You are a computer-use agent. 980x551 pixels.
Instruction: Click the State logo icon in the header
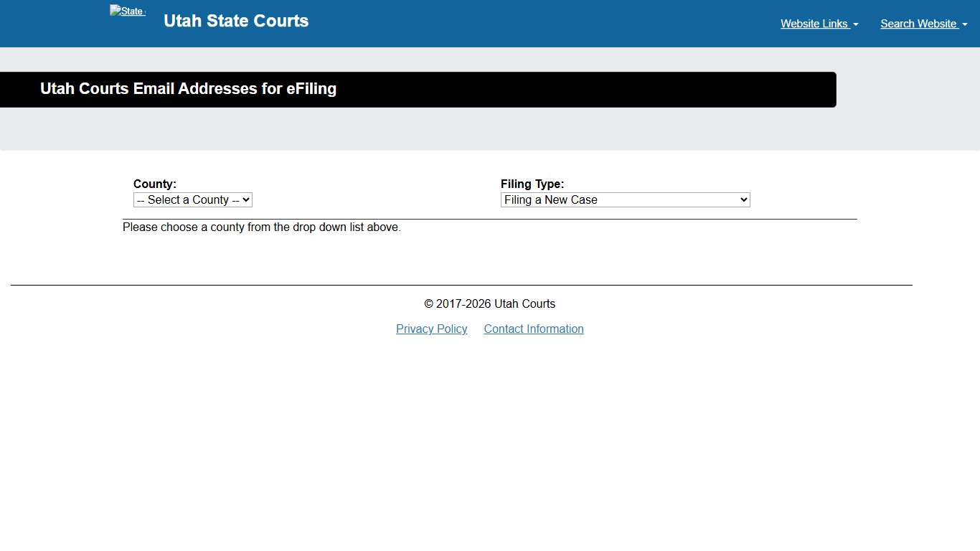click(x=127, y=11)
